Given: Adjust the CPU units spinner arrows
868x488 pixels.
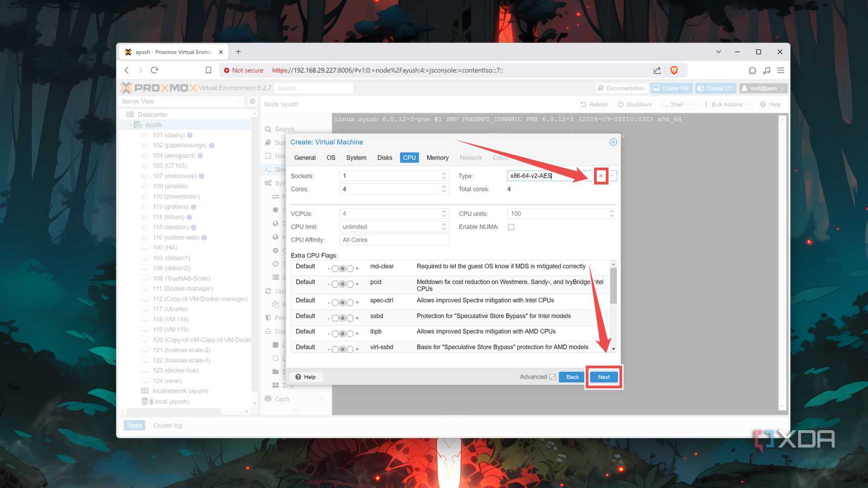Looking at the screenshot, I should click(x=612, y=213).
